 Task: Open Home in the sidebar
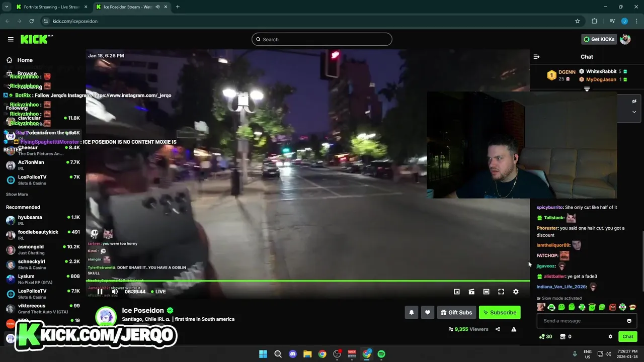pos(19,60)
